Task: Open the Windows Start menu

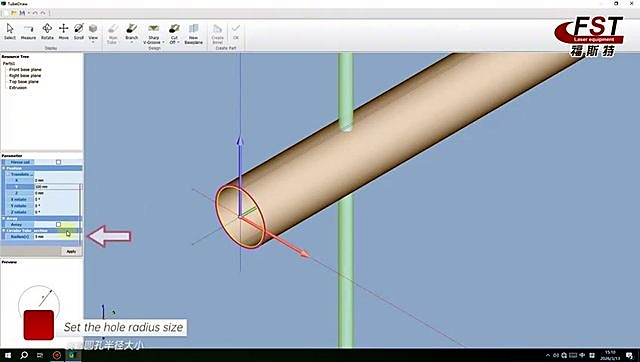Action: 8,355
